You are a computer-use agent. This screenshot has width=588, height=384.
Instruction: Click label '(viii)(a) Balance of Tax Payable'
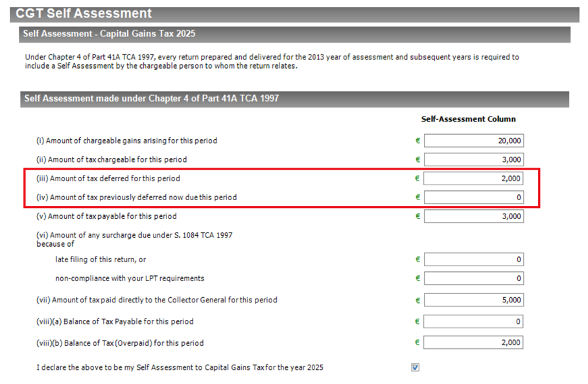115,322
